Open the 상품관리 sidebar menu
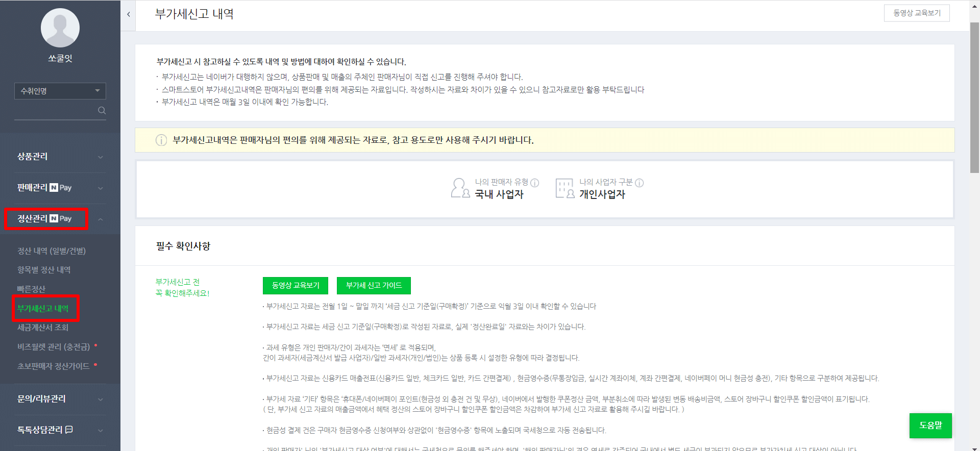 [x=33, y=157]
